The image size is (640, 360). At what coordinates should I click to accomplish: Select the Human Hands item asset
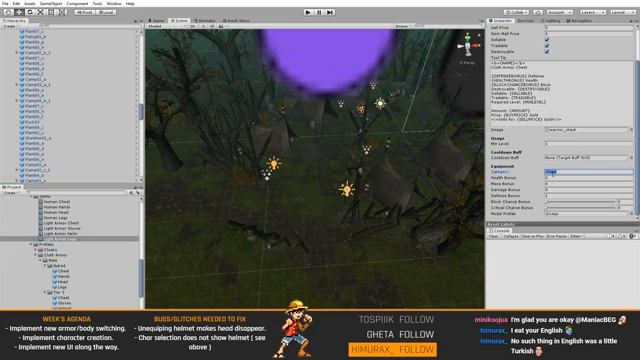(54, 207)
